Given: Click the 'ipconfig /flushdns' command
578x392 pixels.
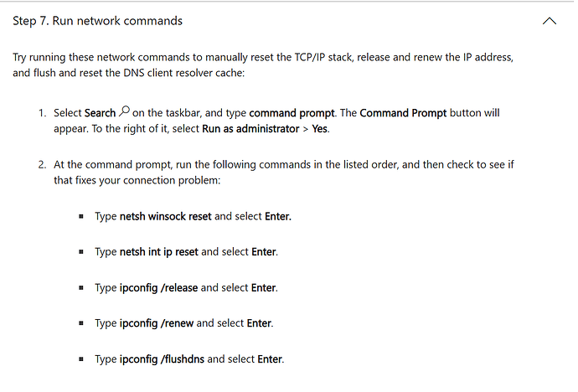Looking at the screenshot, I should [x=163, y=359].
